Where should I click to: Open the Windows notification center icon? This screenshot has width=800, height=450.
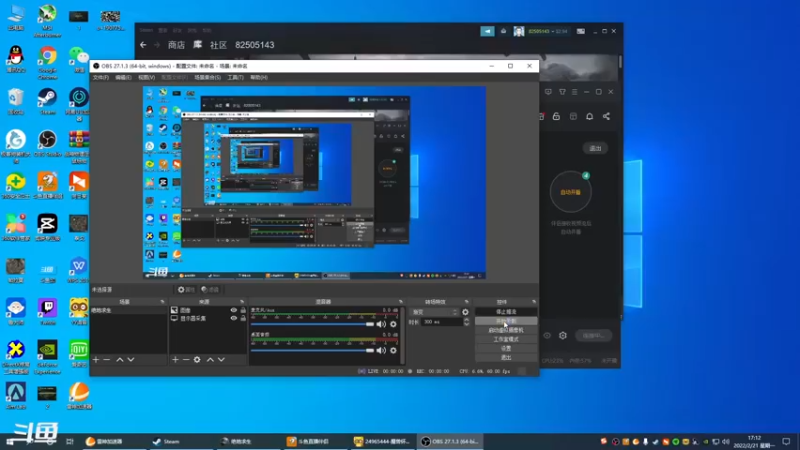[x=786, y=442]
